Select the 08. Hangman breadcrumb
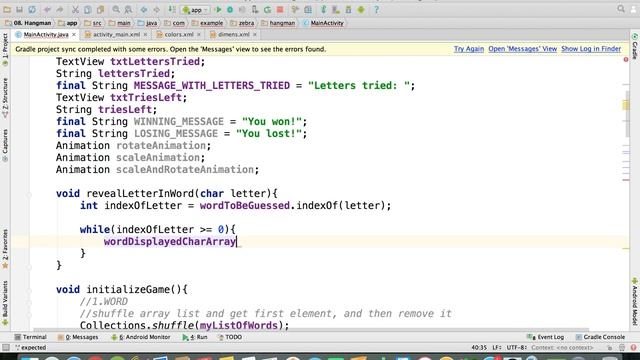 tap(29, 23)
